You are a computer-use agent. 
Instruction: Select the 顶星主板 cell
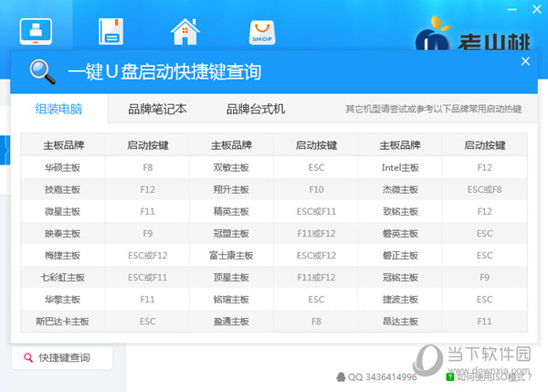231,278
